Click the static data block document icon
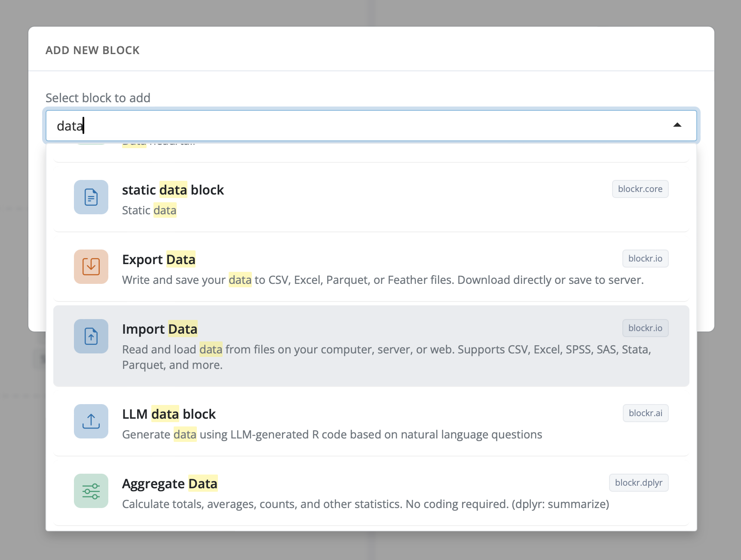The image size is (741, 560). pos(91,197)
